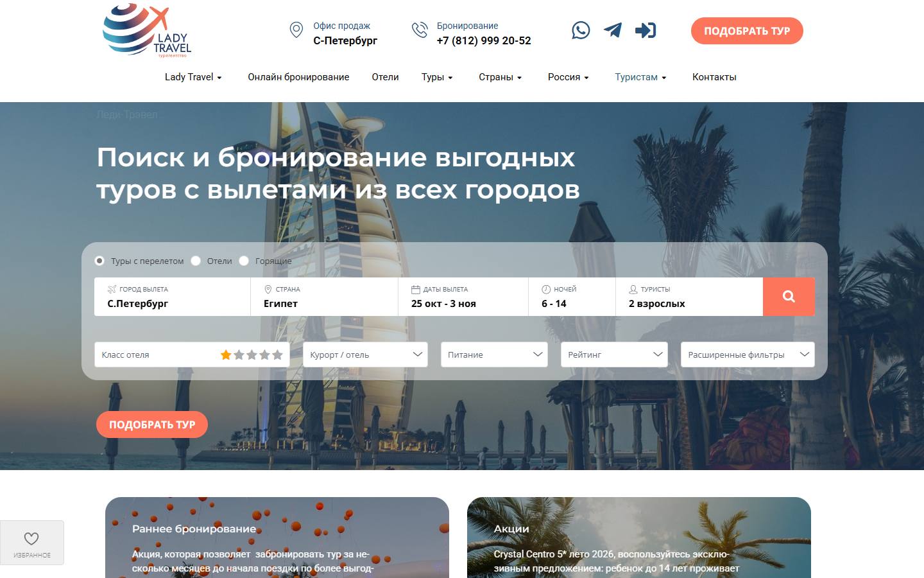Select the Отели radio button
924x578 pixels.
tap(196, 261)
